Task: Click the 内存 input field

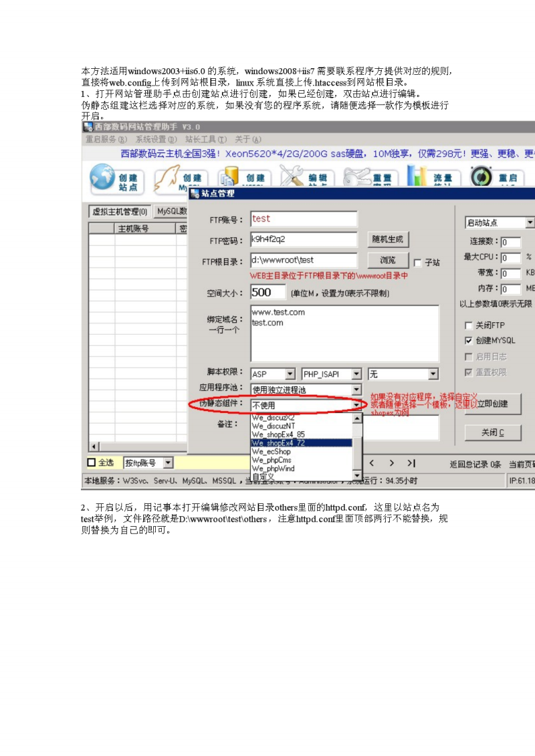Action: pyautogui.click(x=510, y=289)
